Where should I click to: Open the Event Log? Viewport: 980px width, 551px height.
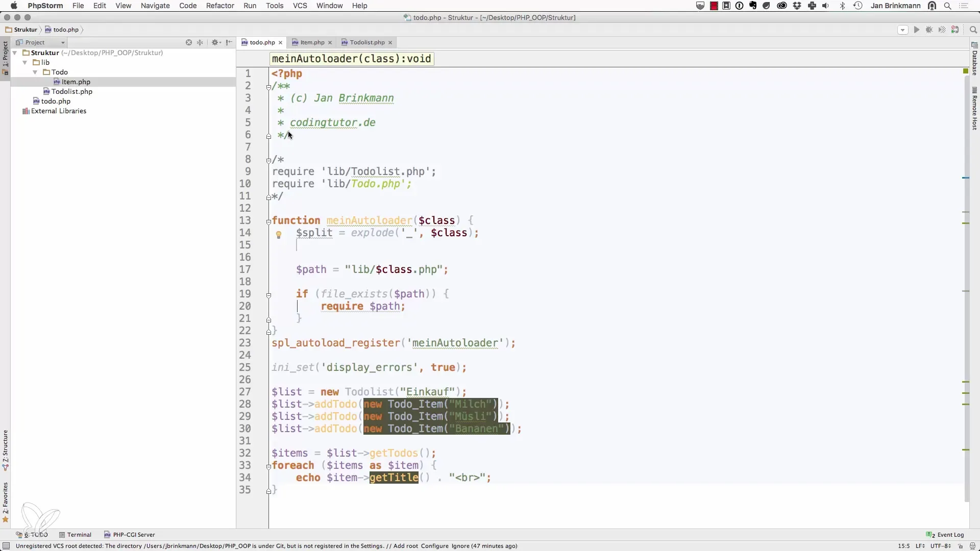[945, 535]
